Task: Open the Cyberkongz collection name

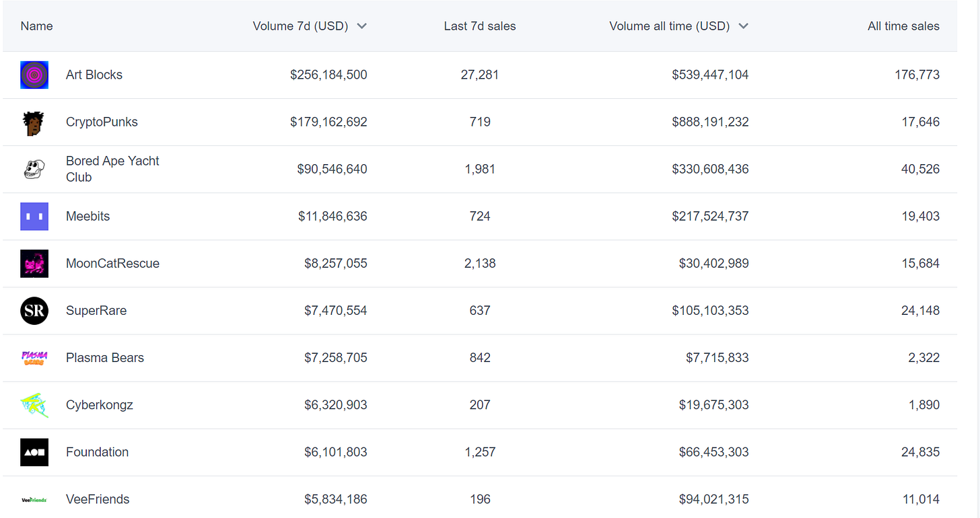Action: click(x=100, y=404)
